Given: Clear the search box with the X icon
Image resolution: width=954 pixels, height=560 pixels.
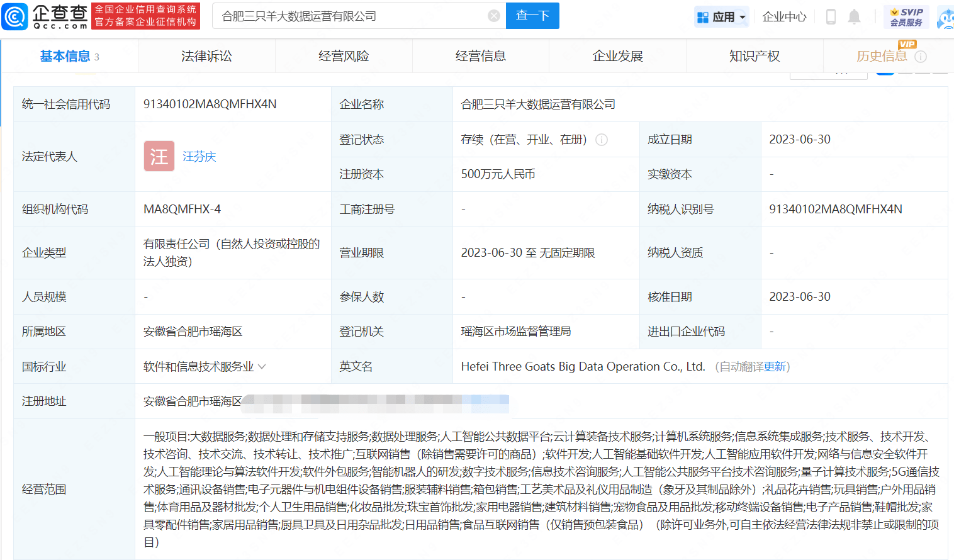Looking at the screenshot, I should [495, 16].
